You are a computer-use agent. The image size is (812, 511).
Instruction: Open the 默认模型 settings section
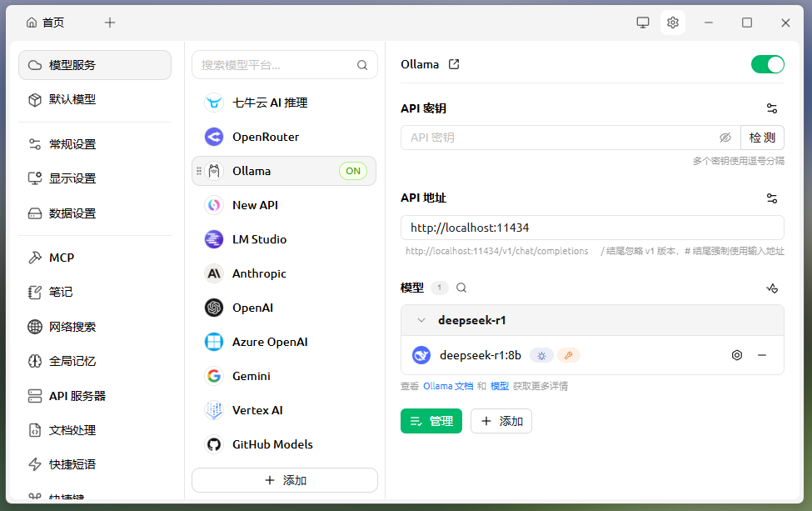tap(95, 99)
